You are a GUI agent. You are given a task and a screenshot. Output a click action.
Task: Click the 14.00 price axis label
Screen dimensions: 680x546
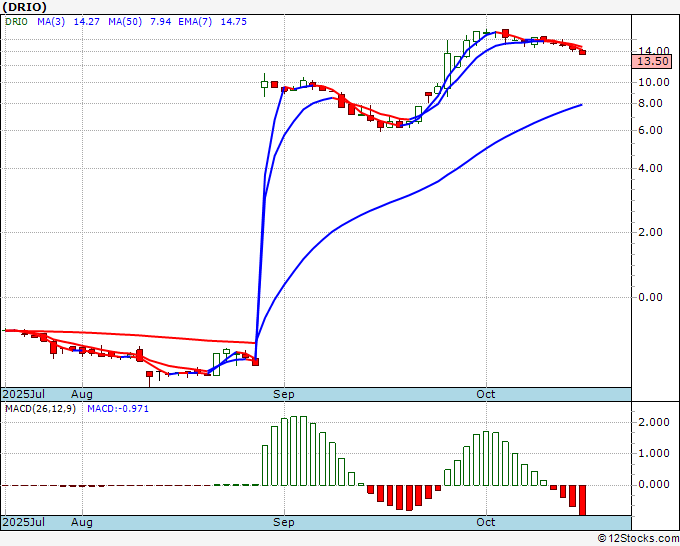pos(653,50)
